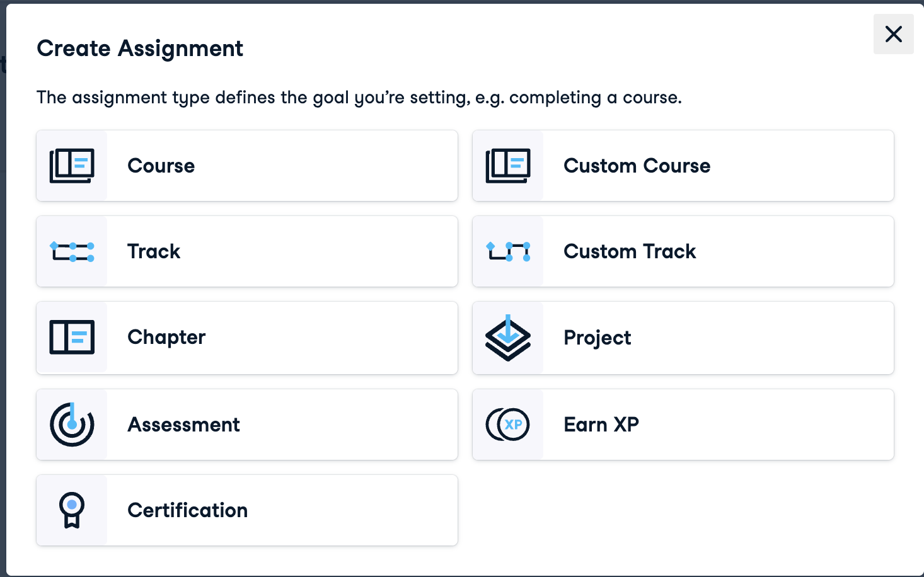Select the Custom Course label
Image resolution: width=924 pixels, height=577 pixels.
pyautogui.click(x=637, y=166)
